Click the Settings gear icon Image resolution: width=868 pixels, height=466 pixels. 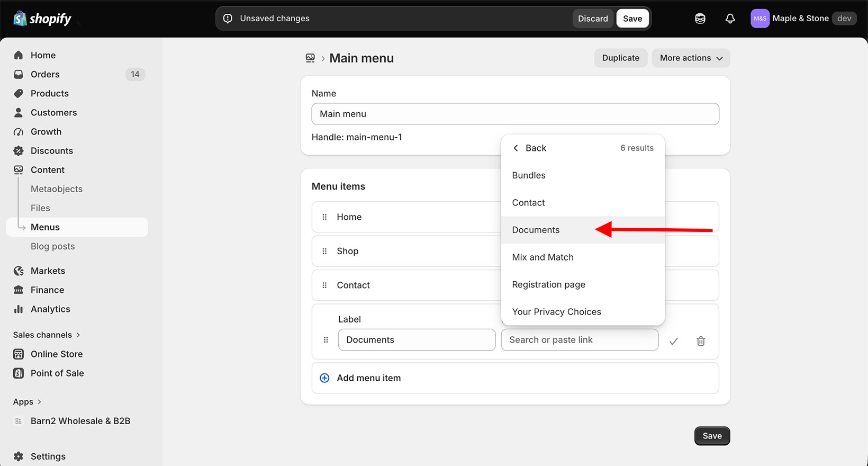pos(19,456)
